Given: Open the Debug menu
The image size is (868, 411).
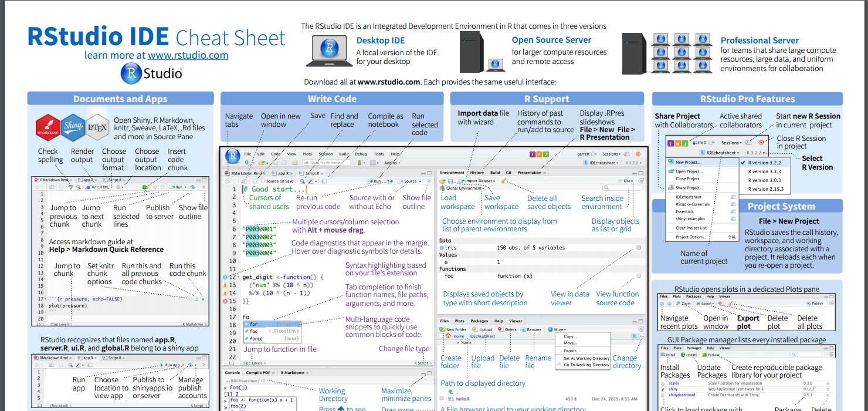Looking at the screenshot, I should coord(361,154).
